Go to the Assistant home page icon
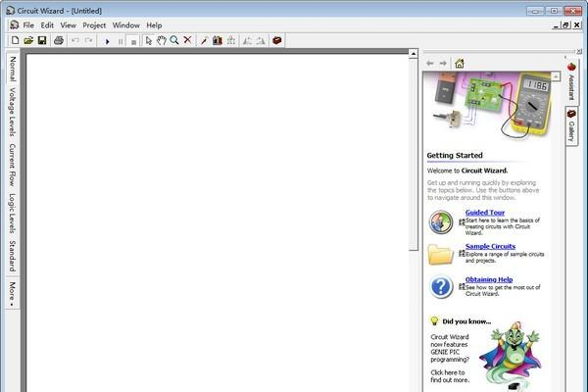 460,64
